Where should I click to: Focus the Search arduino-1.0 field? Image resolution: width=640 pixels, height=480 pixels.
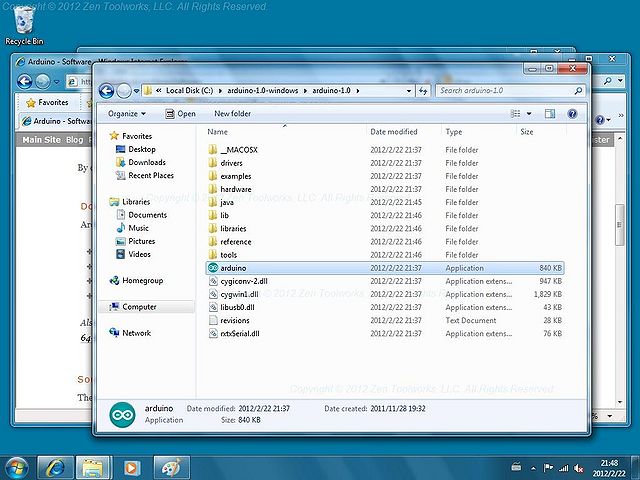coord(510,91)
